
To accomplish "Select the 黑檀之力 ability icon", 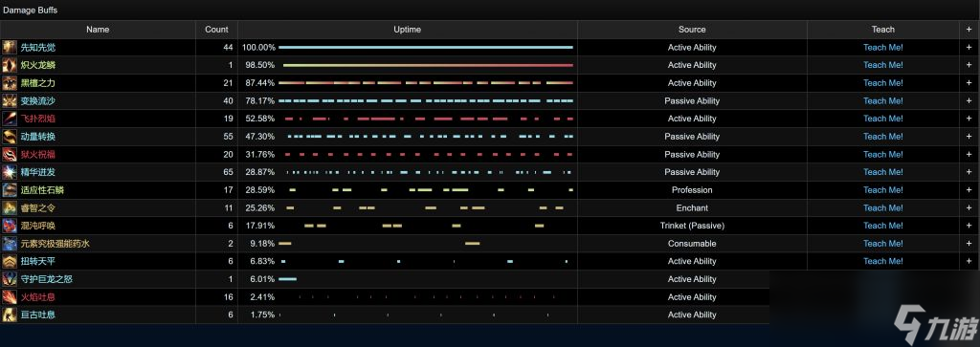I will (10, 83).
